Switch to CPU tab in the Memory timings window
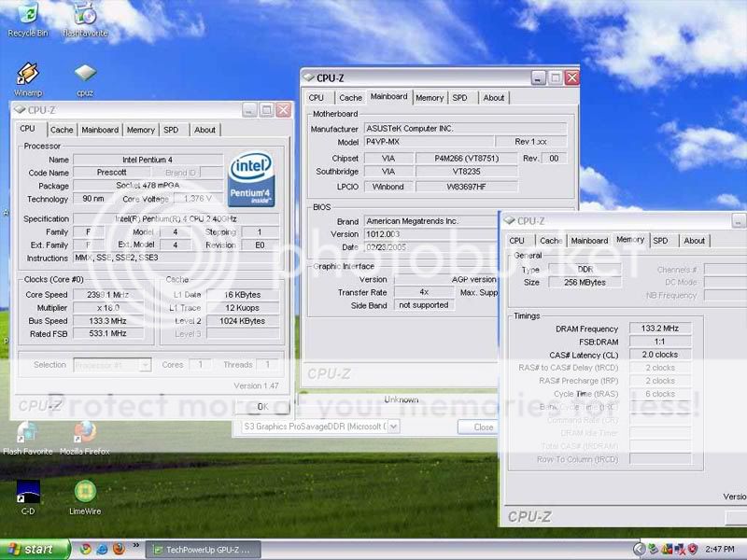Screen dimensions: 747x560 tap(516, 241)
